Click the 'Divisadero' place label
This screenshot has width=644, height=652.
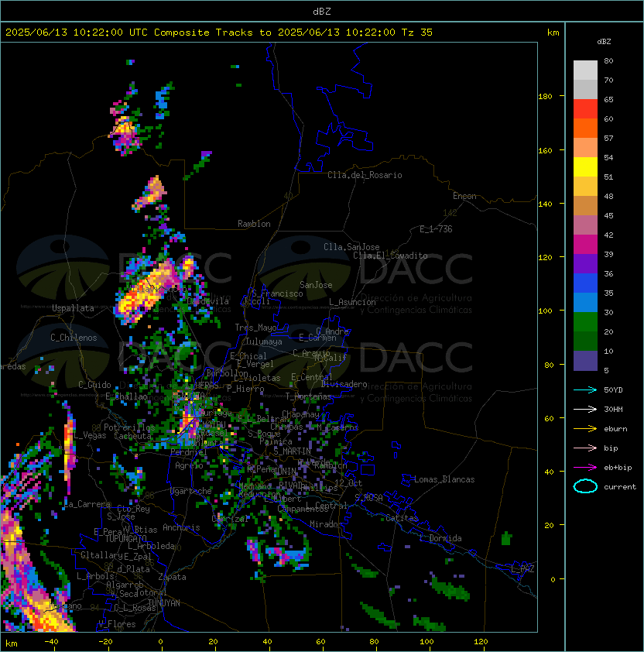click(344, 384)
